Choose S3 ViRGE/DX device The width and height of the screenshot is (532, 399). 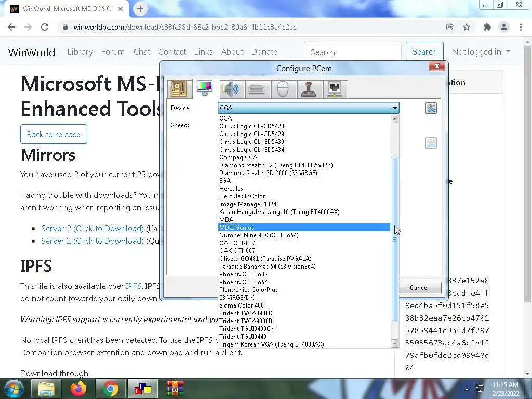click(304, 298)
